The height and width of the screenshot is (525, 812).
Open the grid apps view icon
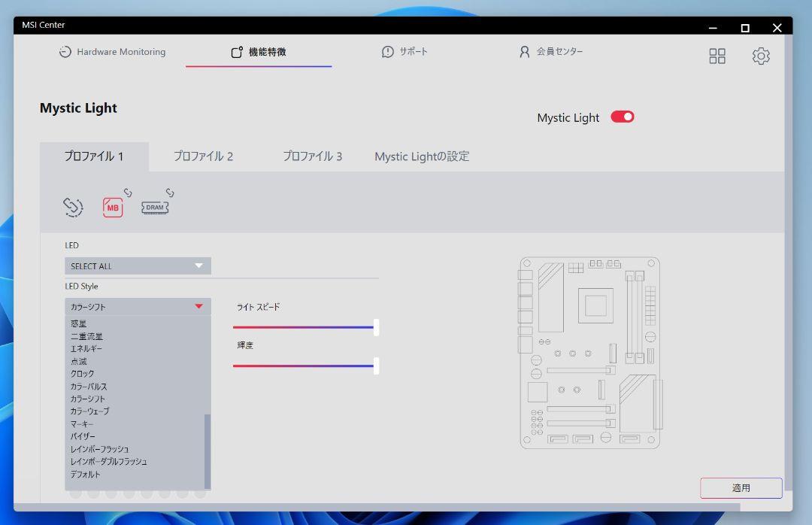pos(717,56)
